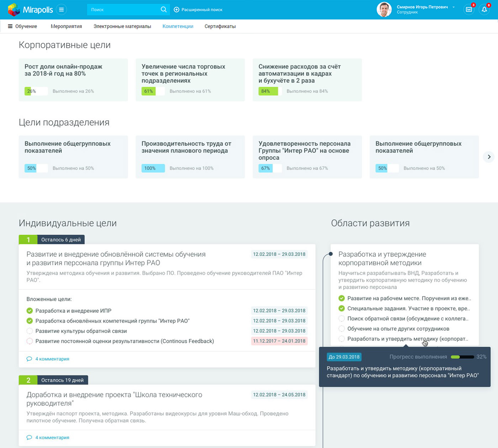Screen dimensions: 498x448
Task: Check the Разработать и утвердить методику circle
Action: [342, 339]
